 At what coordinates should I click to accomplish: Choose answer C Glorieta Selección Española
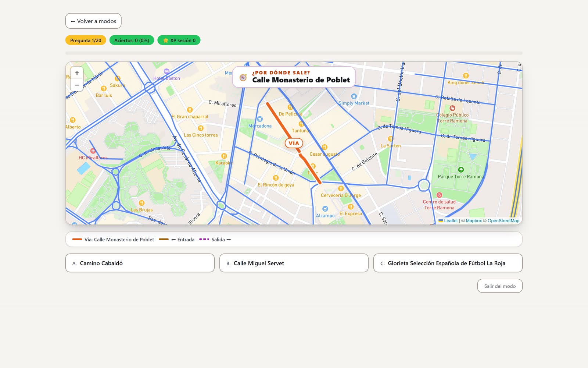click(x=448, y=263)
